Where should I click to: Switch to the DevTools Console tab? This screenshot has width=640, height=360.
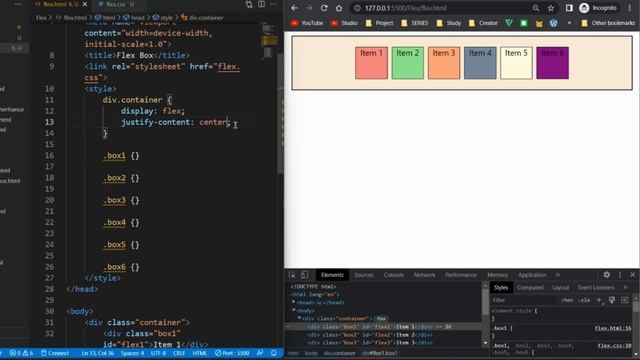(393, 275)
